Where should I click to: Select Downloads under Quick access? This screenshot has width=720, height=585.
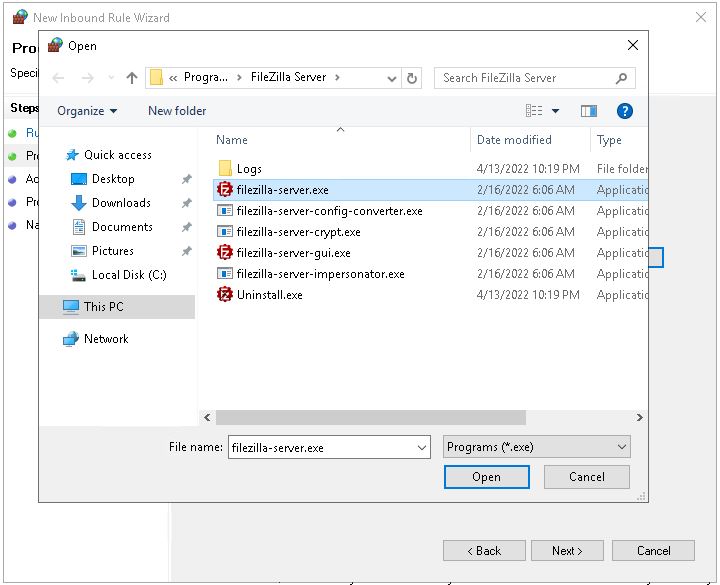pyautogui.click(x=121, y=203)
